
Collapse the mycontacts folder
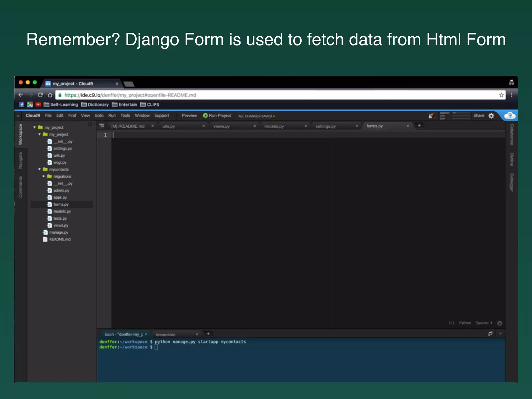[x=39, y=169]
